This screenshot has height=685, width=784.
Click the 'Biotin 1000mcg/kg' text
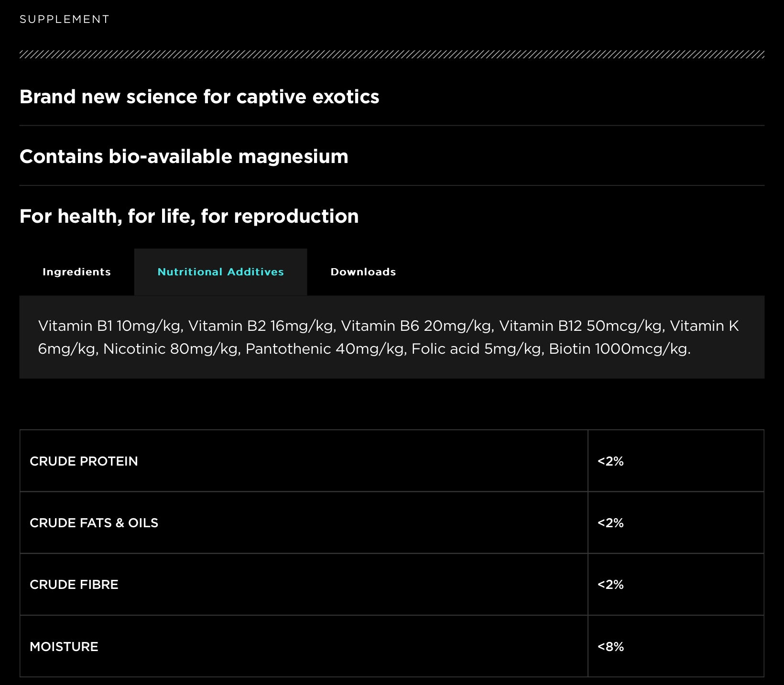click(618, 349)
